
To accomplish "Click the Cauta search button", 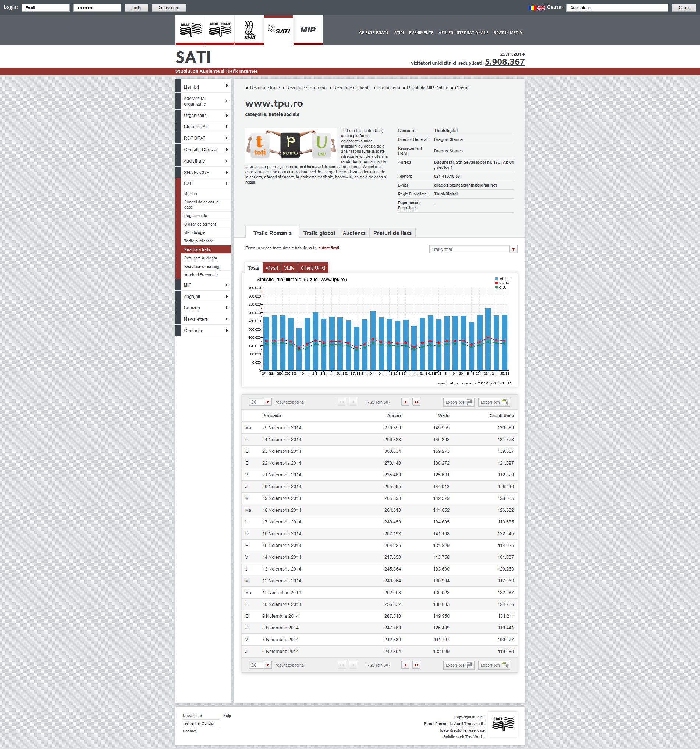I will tap(684, 7).
